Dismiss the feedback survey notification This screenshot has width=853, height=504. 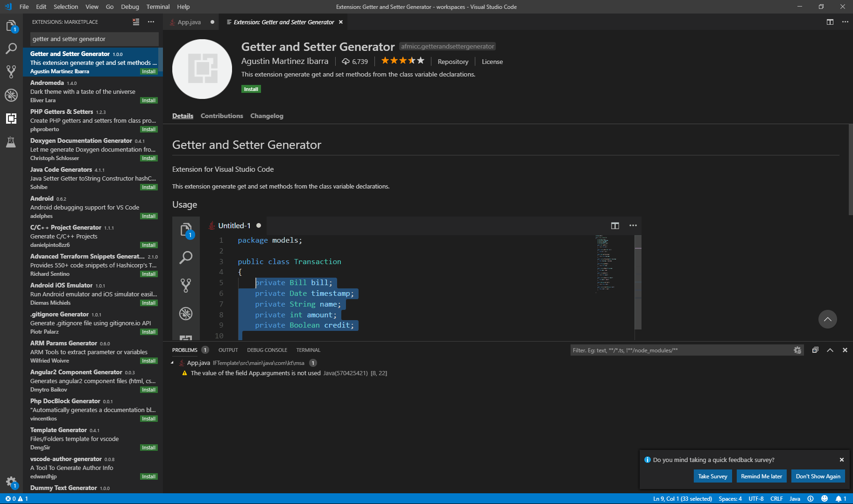pos(842,460)
